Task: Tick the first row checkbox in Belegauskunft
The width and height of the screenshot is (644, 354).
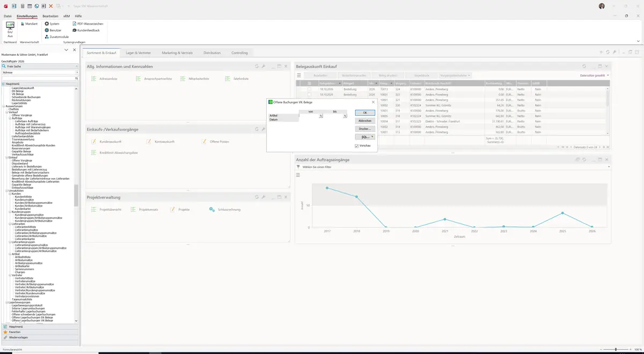Action: (x=309, y=89)
